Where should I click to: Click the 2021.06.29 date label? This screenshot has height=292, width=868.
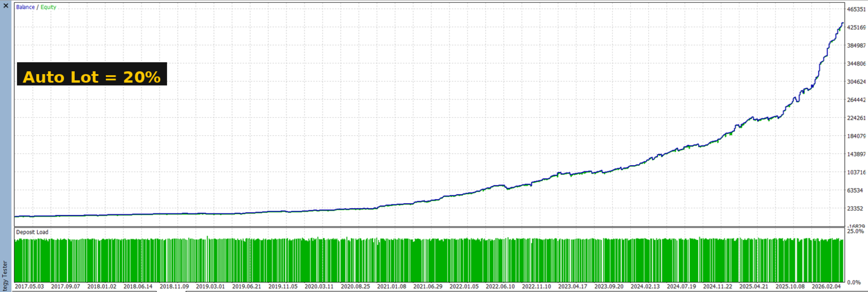click(429, 286)
